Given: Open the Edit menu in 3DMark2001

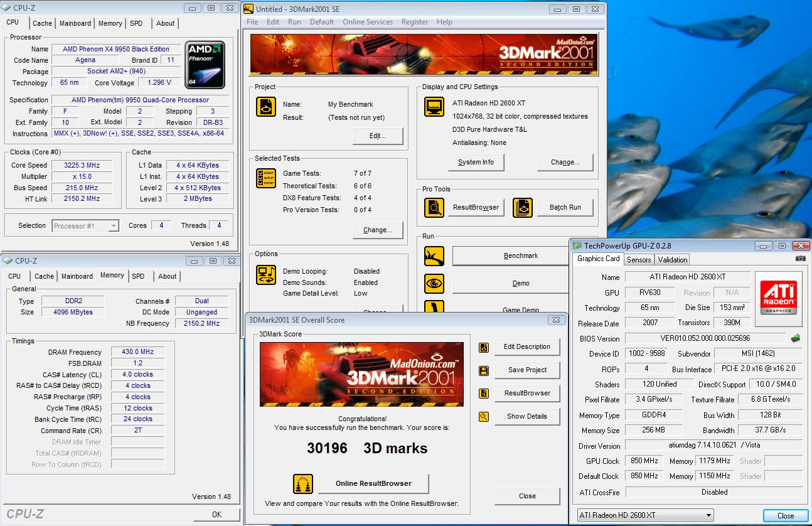Looking at the screenshot, I should (273, 22).
